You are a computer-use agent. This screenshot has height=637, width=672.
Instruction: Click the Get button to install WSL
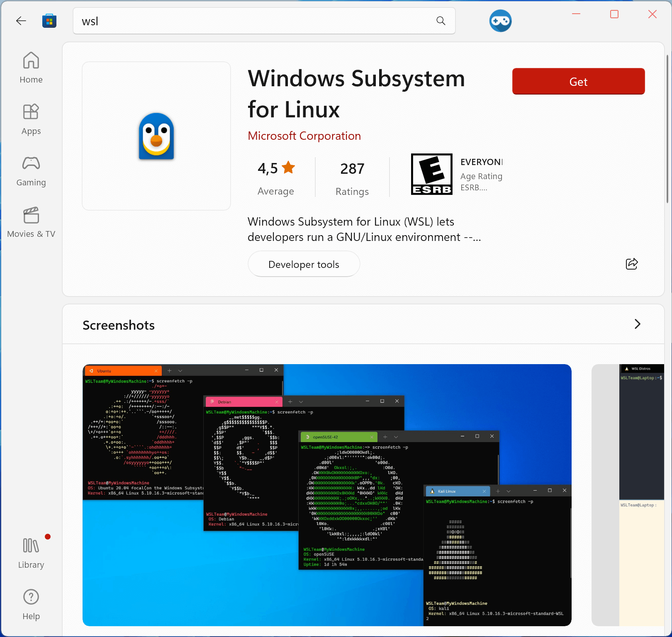tap(578, 81)
